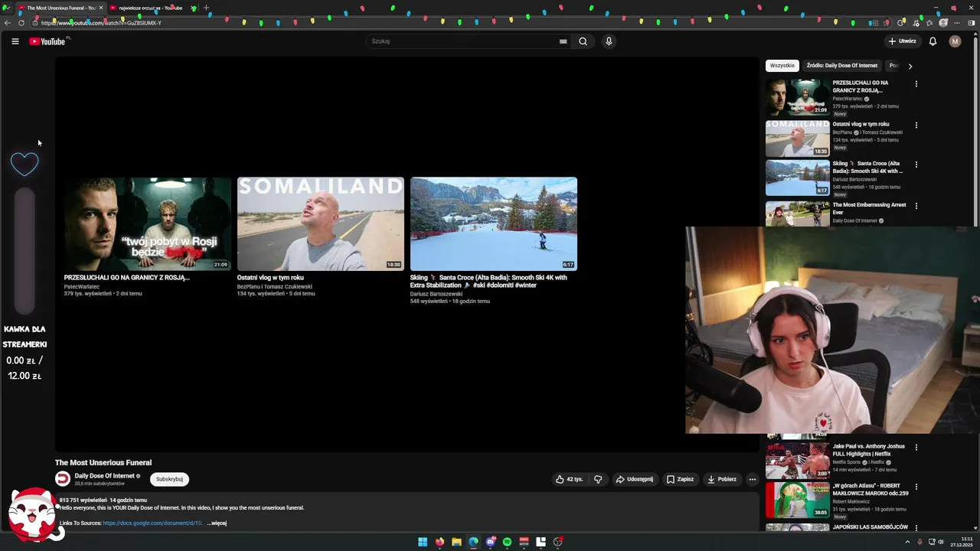This screenshot has width=980, height=551.
Task: Open Microsoft Edge from taskbar
Action: 473,542
